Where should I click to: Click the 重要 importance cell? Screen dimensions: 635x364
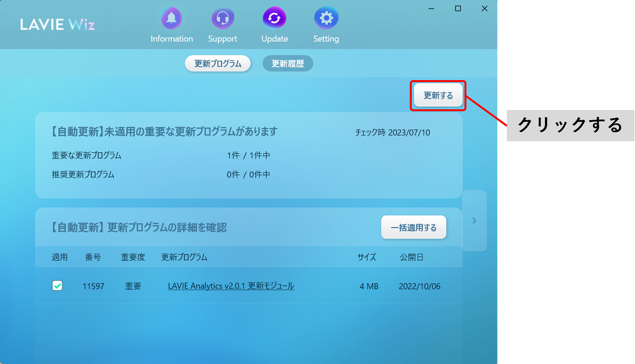pyautogui.click(x=133, y=287)
